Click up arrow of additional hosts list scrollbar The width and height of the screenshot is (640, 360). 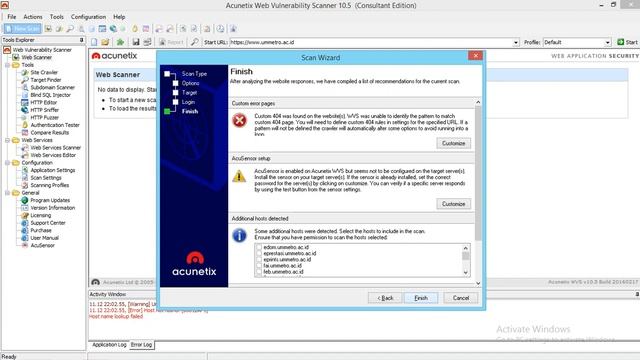coord(466,248)
